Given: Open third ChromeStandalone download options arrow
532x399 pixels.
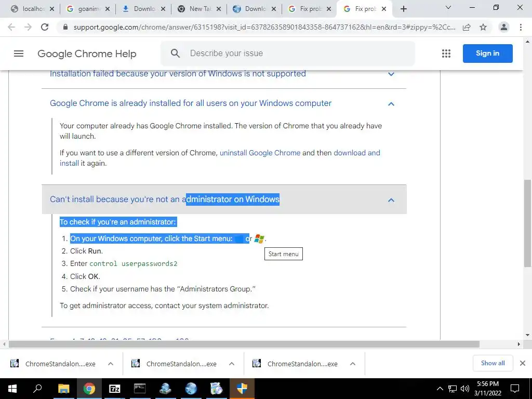Looking at the screenshot, I should (353, 364).
